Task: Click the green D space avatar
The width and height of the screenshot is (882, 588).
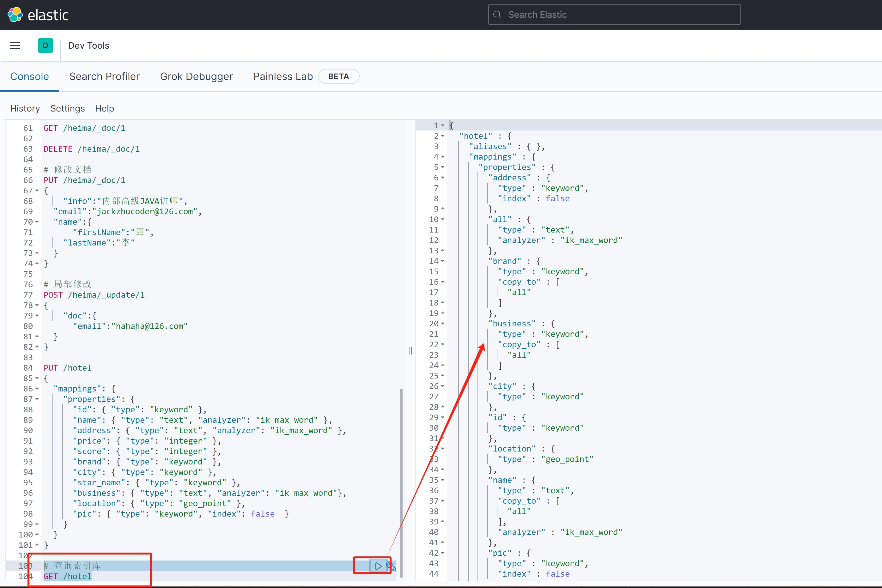Action: [x=46, y=46]
